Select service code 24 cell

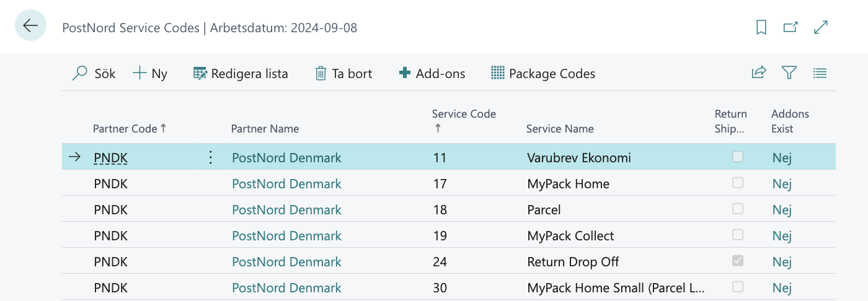coord(440,261)
